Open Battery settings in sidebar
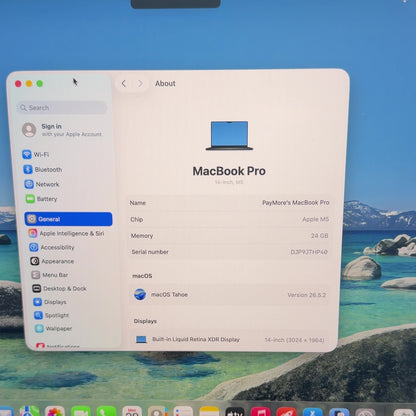Viewport: 416px width, 416px height. pyautogui.click(x=42, y=199)
